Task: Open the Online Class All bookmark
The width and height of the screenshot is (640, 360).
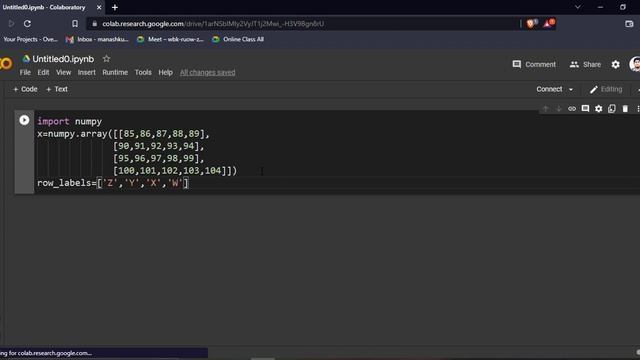Action: coord(238,39)
